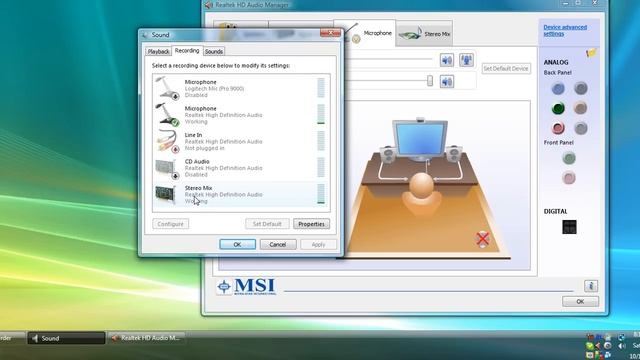Switch to the Sounds tab
The width and height of the screenshot is (640, 360).
click(x=214, y=51)
